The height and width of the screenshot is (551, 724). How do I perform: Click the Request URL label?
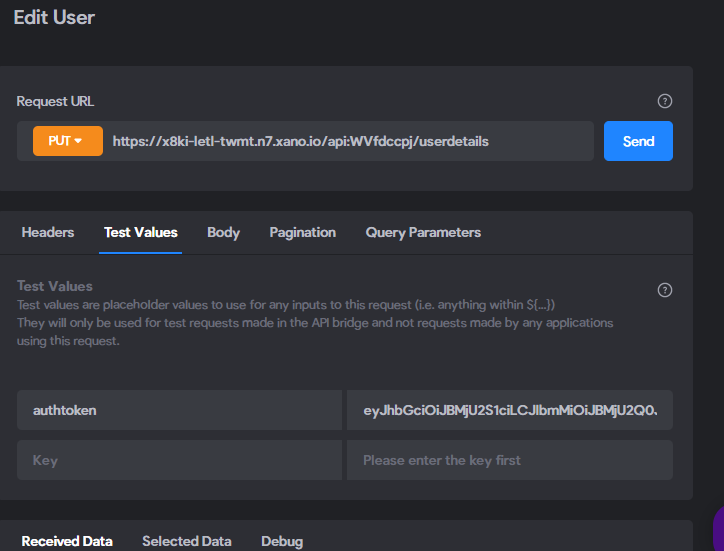point(55,101)
